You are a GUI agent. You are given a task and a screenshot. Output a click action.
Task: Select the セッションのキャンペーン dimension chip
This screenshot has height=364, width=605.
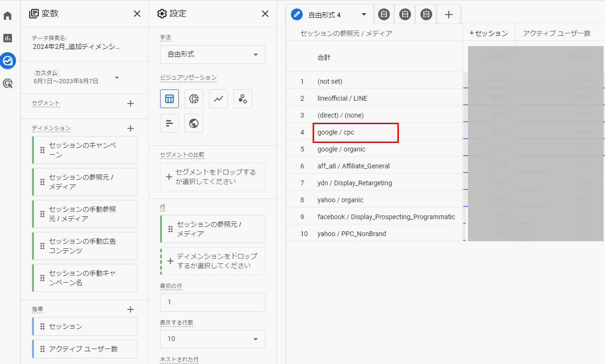(85, 150)
